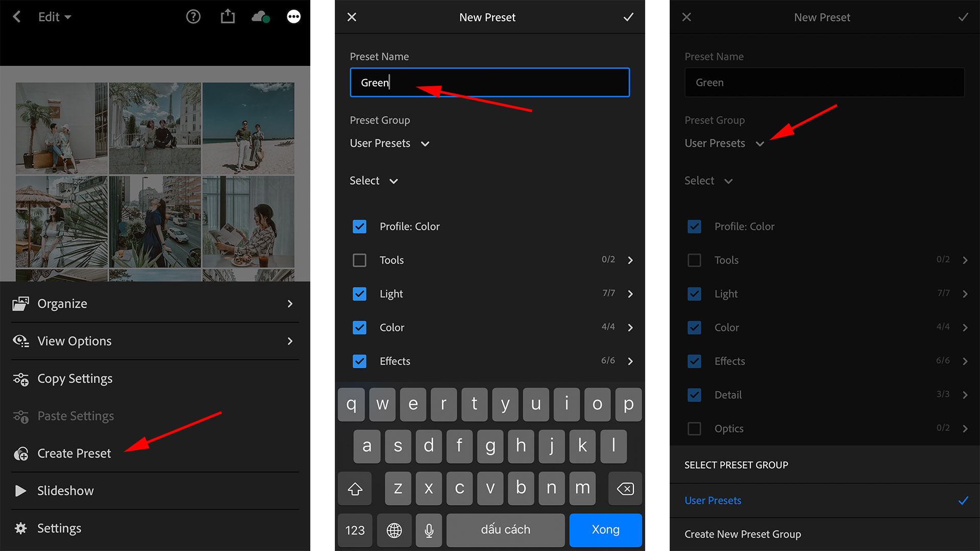Click the Create Preset menu option

click(x=74, y=452)
